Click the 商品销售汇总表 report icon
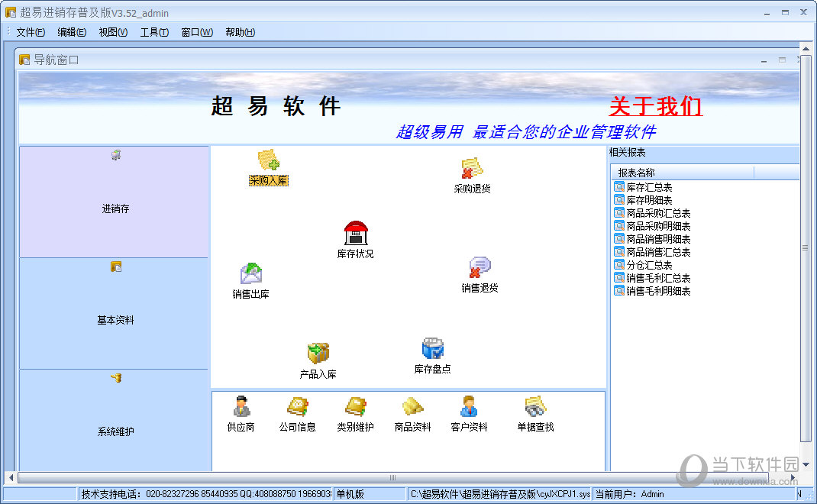 coord(619,252)
